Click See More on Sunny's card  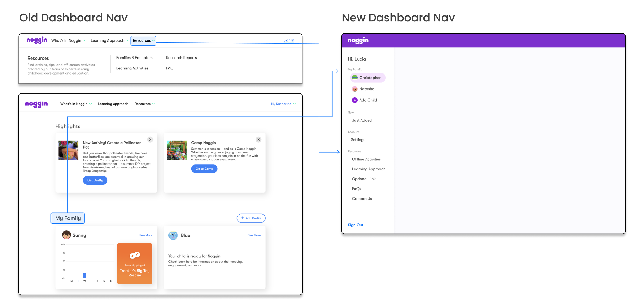point(146,235)
